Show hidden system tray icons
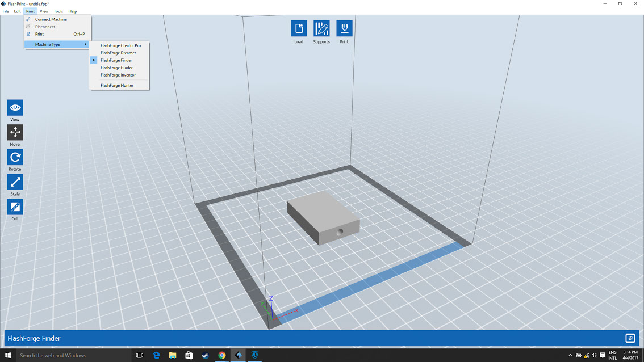The height and width of the screenshot is (362, 644). (570, 355)
